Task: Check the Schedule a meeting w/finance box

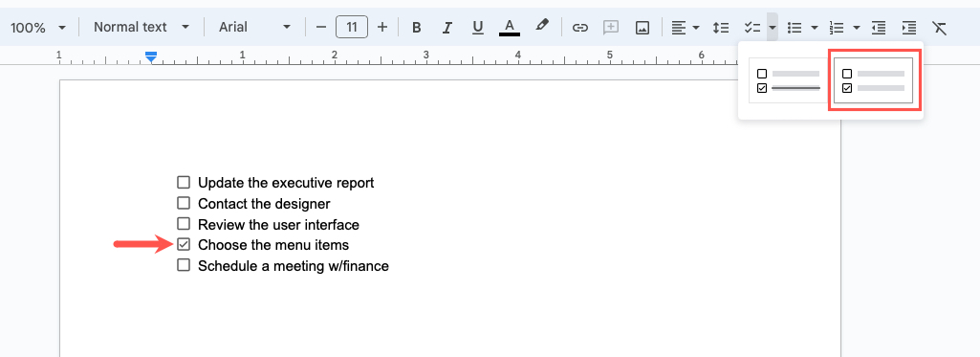Action: pyautogui.click(x=184, y=265)
